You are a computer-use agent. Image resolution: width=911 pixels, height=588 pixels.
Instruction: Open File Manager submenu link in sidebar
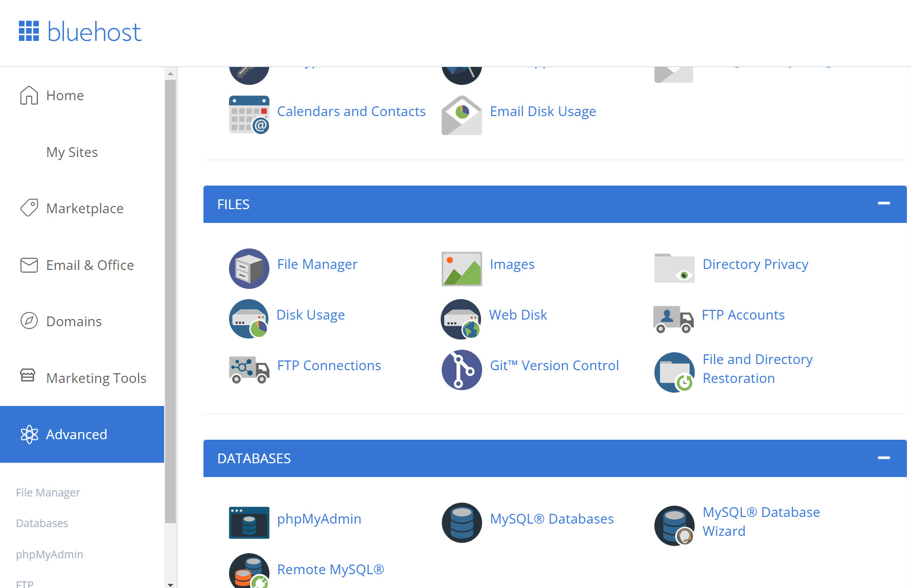pyautogui.click(x=48, y=492)
